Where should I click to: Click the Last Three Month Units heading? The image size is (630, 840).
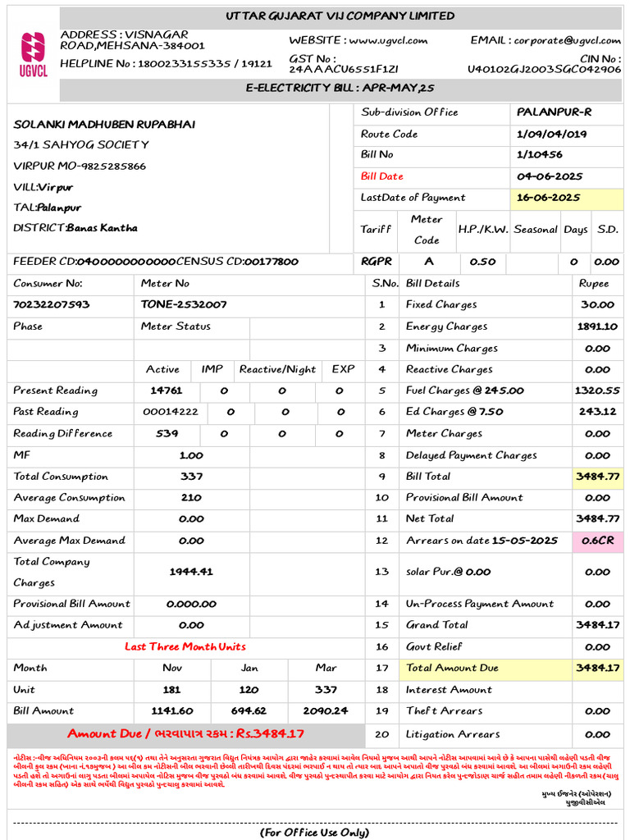[185, 647]
